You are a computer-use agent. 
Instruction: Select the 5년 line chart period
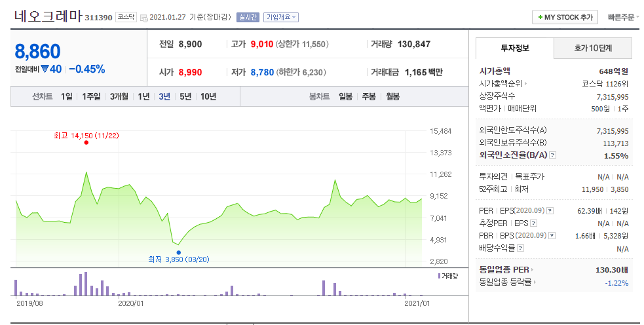[x=185, y=96]
